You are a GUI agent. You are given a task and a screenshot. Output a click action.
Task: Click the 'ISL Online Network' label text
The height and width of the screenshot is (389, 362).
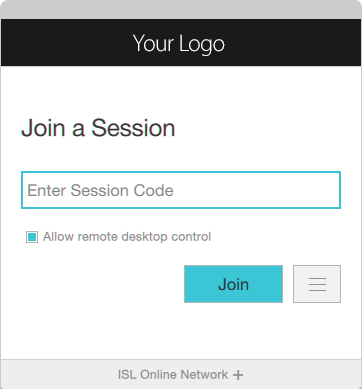point(173,375)
